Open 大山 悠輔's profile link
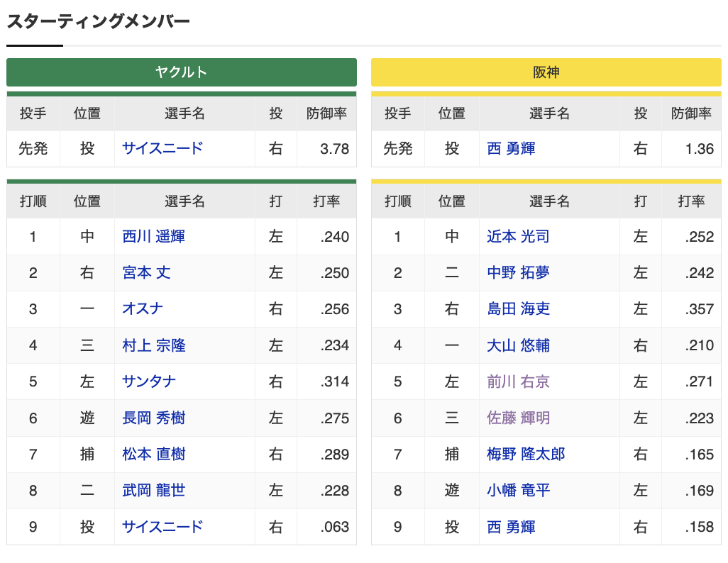The image size is (728, 563). (517, 345)
